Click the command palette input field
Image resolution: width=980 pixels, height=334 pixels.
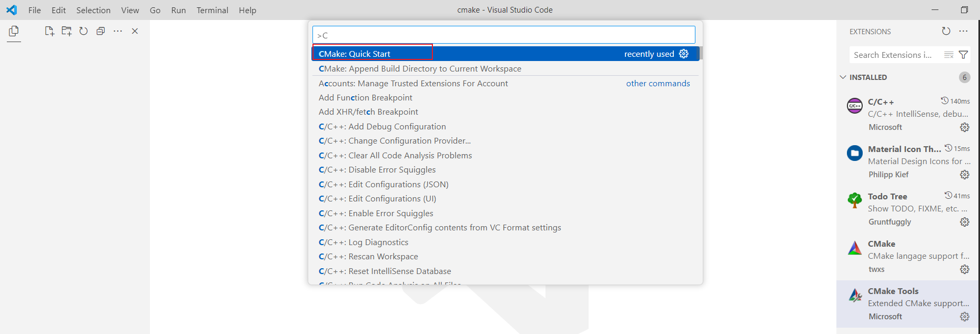click(x=504, y=35)
